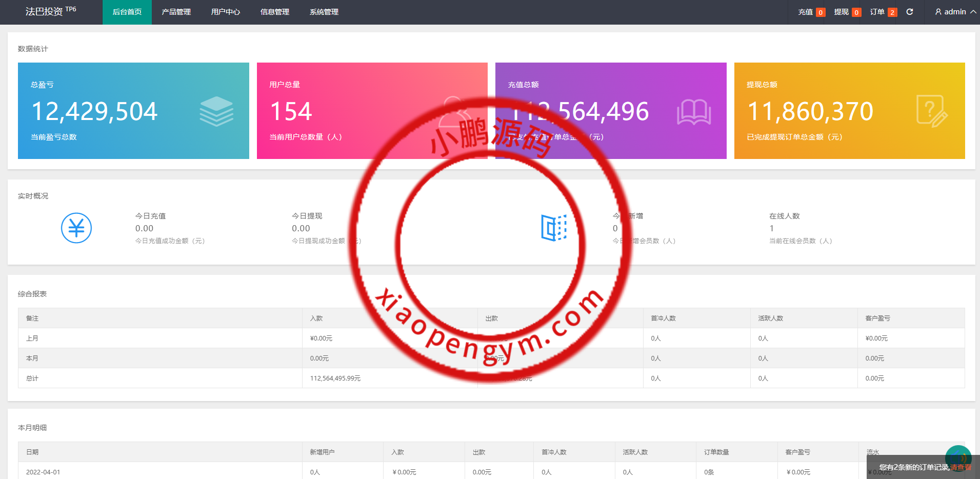Open the 系统管理 menu

324,12
